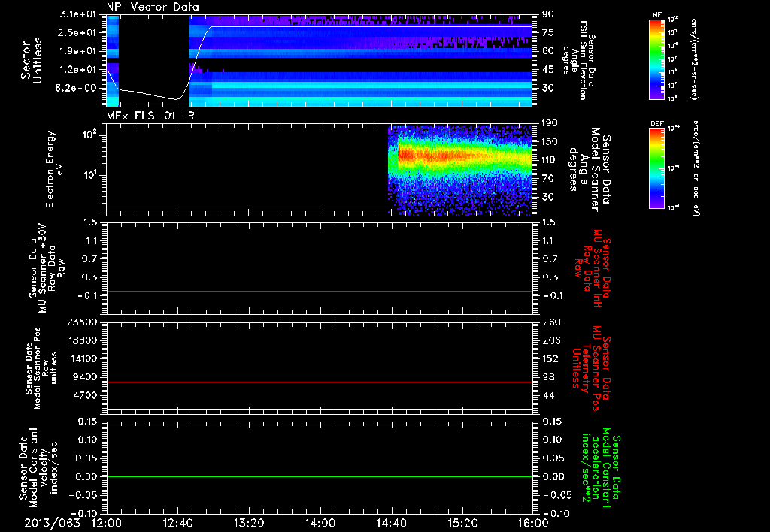
Task: Click the ESH Sun Elevation Angle axis label
Action: (x=578, y=60)
